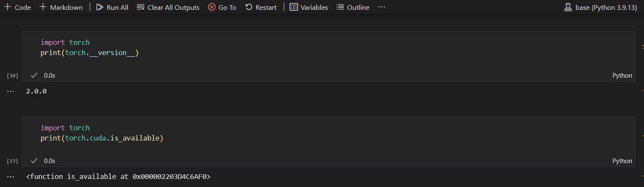The height and width of the screenshot is (187, 644).
Task: Click into the torch.cuda.is_available code line
Action: coord(102,138)
